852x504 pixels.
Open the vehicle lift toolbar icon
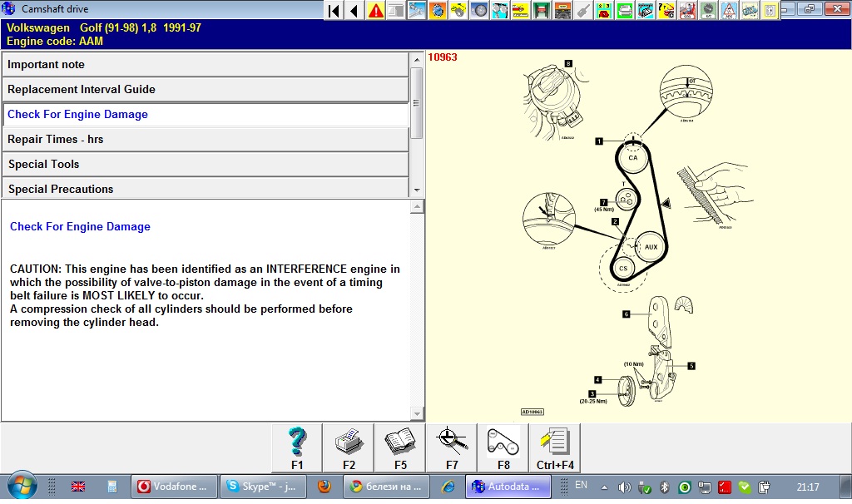pyautogui.click(x=541, y=11)
